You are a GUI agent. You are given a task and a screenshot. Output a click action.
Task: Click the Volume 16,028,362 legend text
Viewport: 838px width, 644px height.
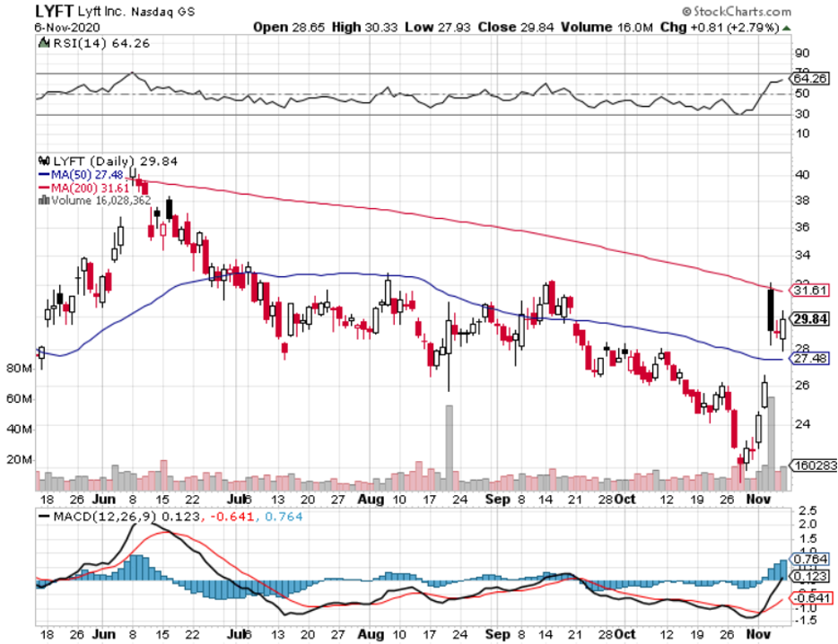[101, 200]
